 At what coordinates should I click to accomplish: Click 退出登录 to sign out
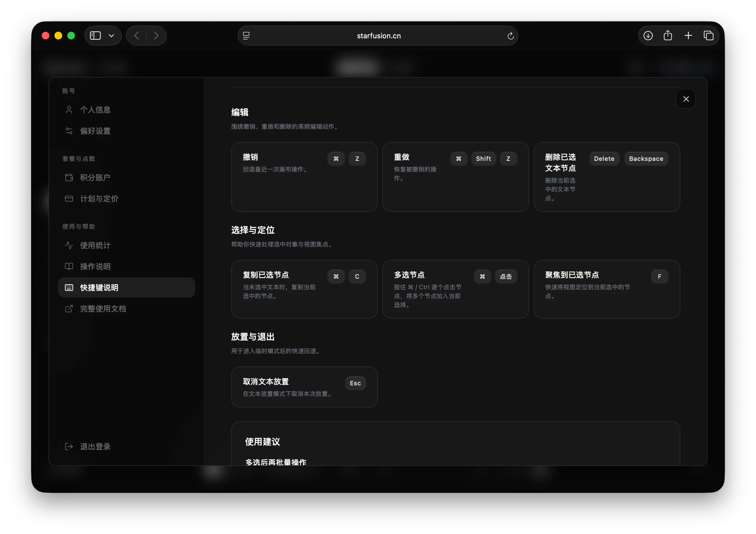tap(126, 446)
